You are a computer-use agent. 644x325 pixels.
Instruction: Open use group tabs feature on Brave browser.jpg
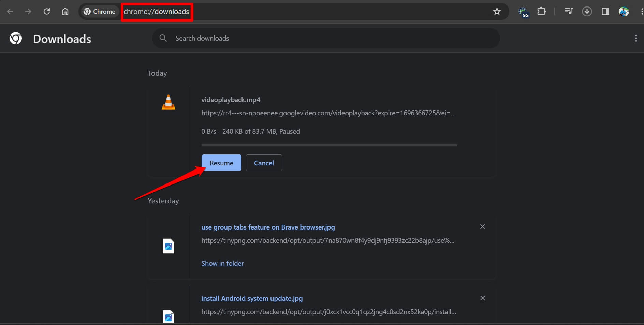[268, 227]
